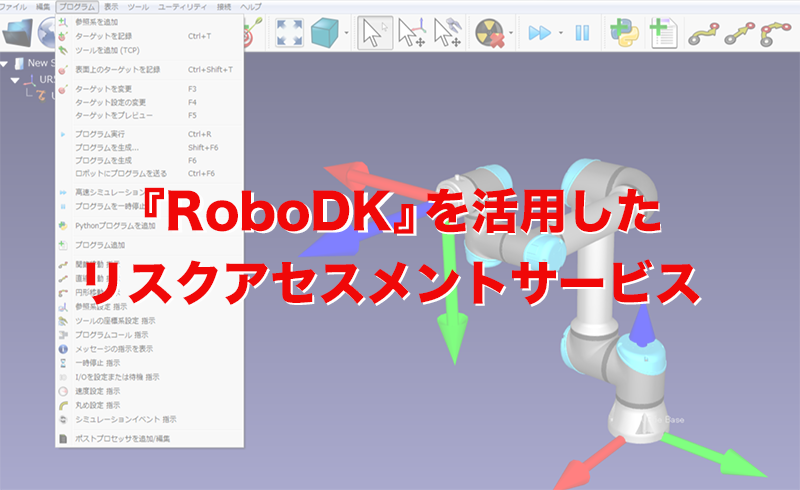Choose I/Oを設定または待機 指示
The height and width of the screenshot is (490, 800).
[x=149, y=377]
